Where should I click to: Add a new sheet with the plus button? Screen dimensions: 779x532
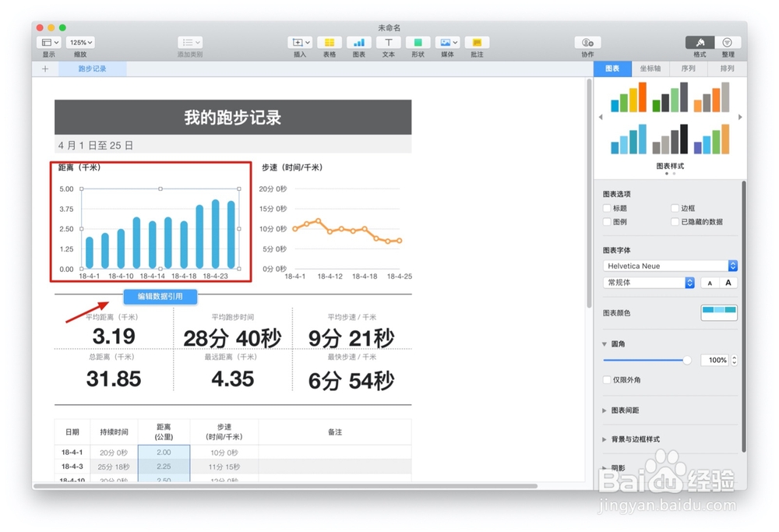click(44, 69)
